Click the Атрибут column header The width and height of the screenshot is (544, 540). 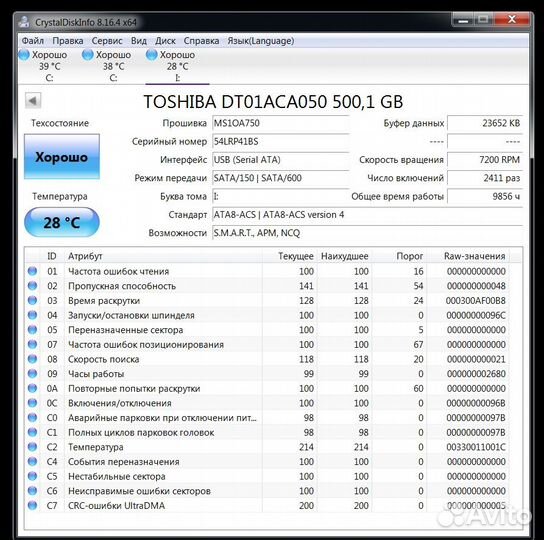coord(163,256)
